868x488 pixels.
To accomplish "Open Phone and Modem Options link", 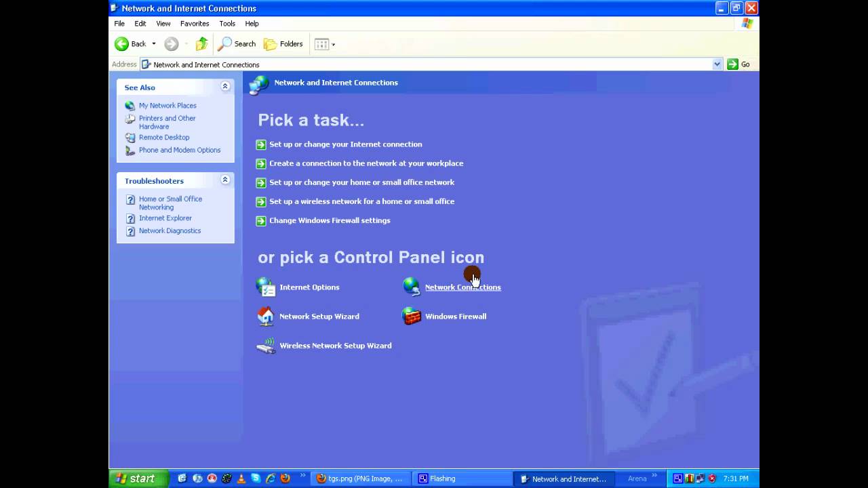I will [x=180, y=150].
